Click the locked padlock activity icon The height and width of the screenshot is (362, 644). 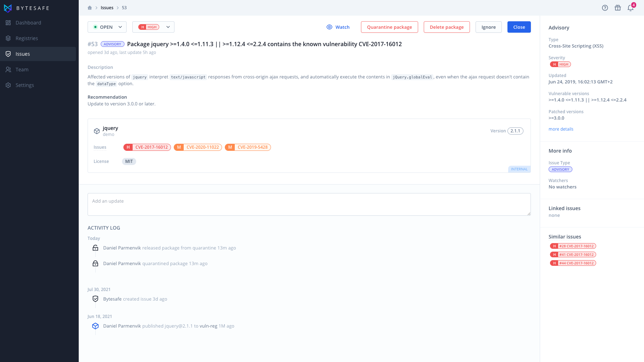point(95,263)
